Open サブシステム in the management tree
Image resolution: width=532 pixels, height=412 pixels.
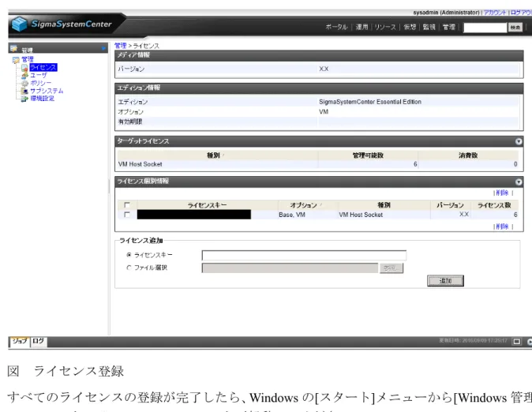pyautogui.click(x=47, y=91)
